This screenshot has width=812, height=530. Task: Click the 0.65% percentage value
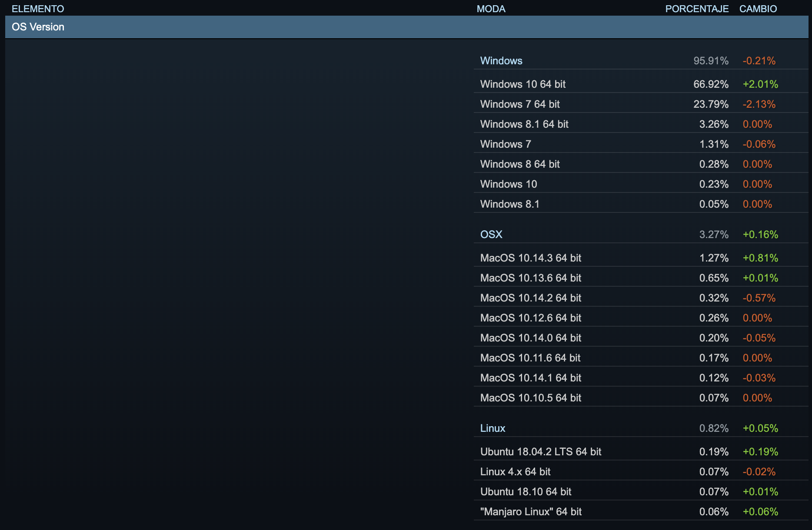click(714, 278)
